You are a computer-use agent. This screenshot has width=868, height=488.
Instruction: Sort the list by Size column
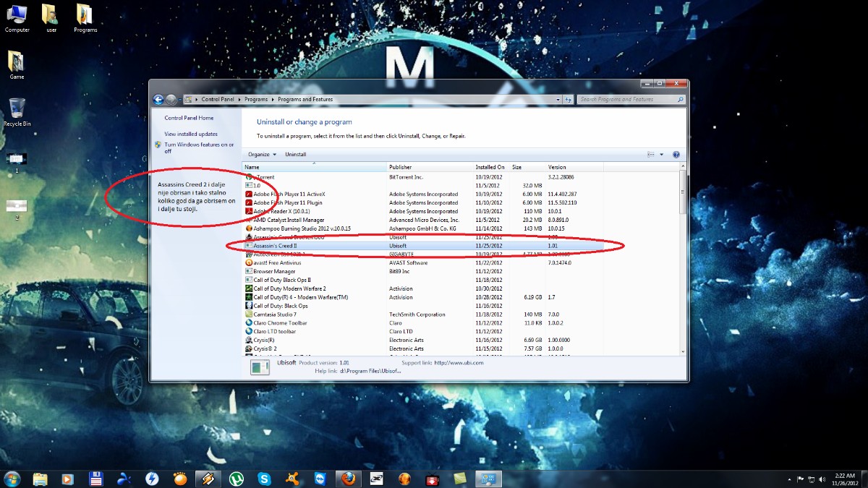527,167
